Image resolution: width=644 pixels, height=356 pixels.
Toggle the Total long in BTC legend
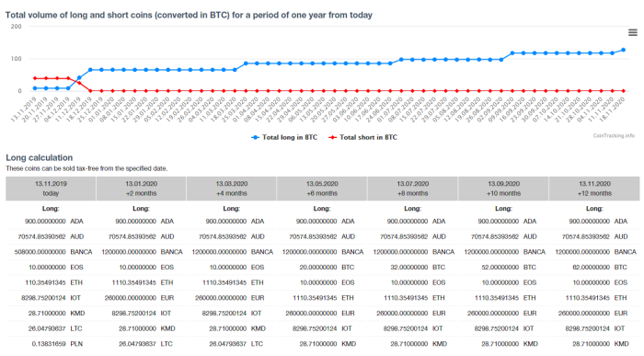pos(284,137)
